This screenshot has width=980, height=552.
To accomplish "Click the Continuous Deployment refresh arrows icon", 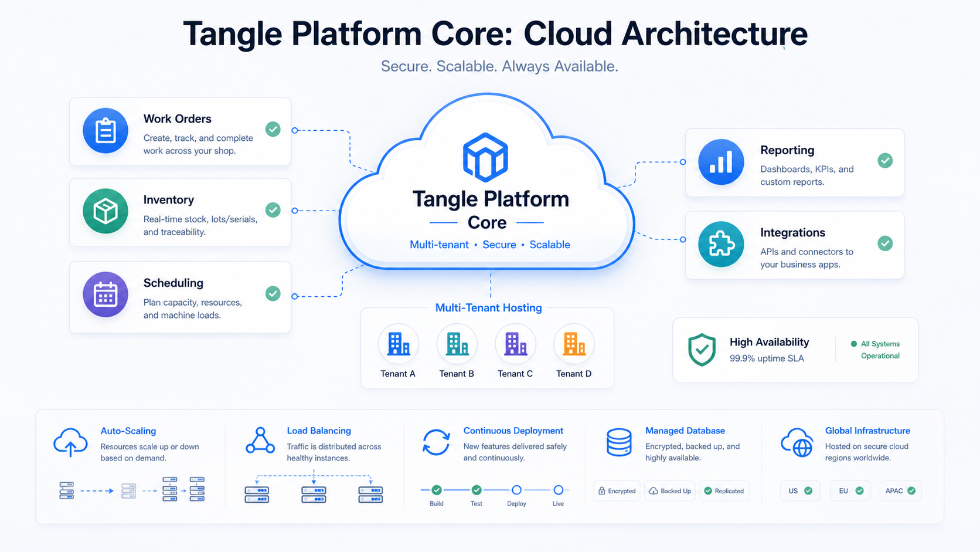I will click(x=436, y=442).
